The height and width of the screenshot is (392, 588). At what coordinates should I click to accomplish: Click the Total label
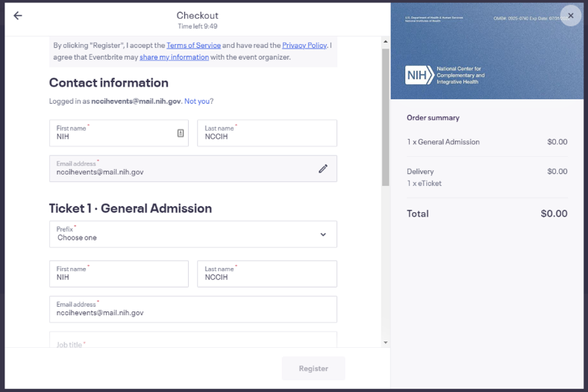tap(418, 214)
